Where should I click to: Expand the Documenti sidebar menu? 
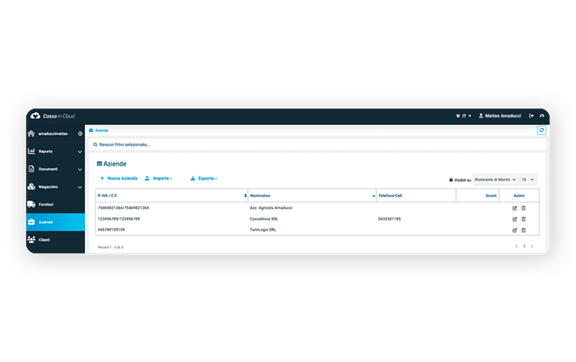55,169
